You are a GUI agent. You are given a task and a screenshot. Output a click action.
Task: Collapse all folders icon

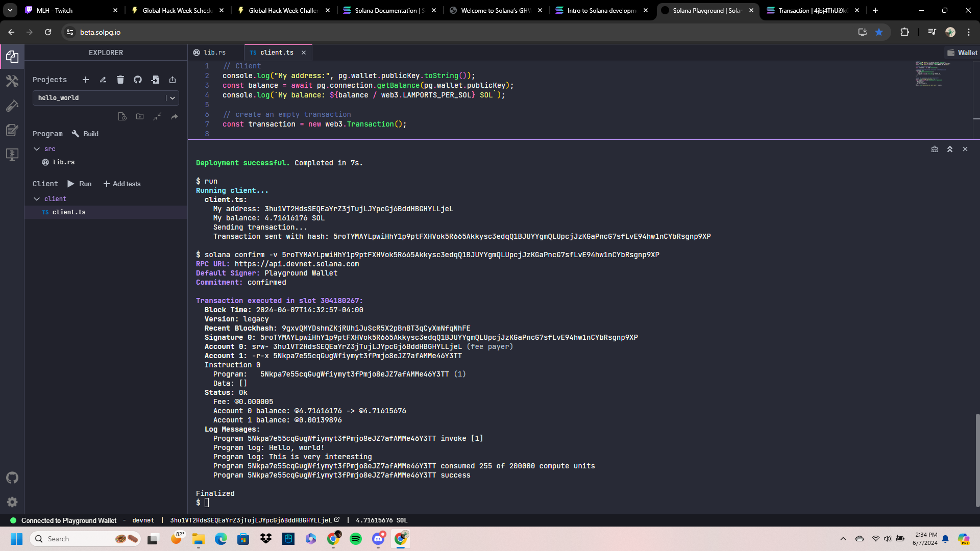click(157, 116)
